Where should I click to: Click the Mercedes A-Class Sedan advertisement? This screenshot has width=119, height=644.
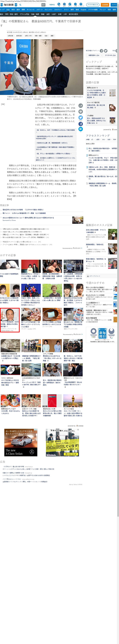(21, 442)
